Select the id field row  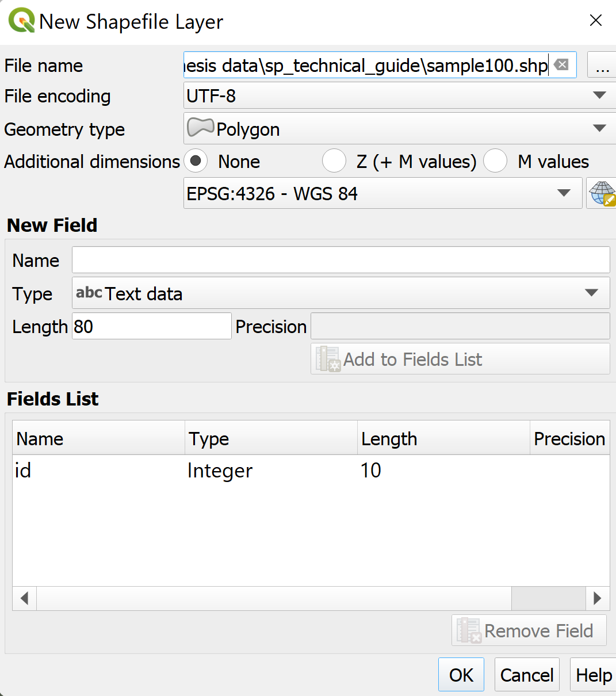coord(173,471)
